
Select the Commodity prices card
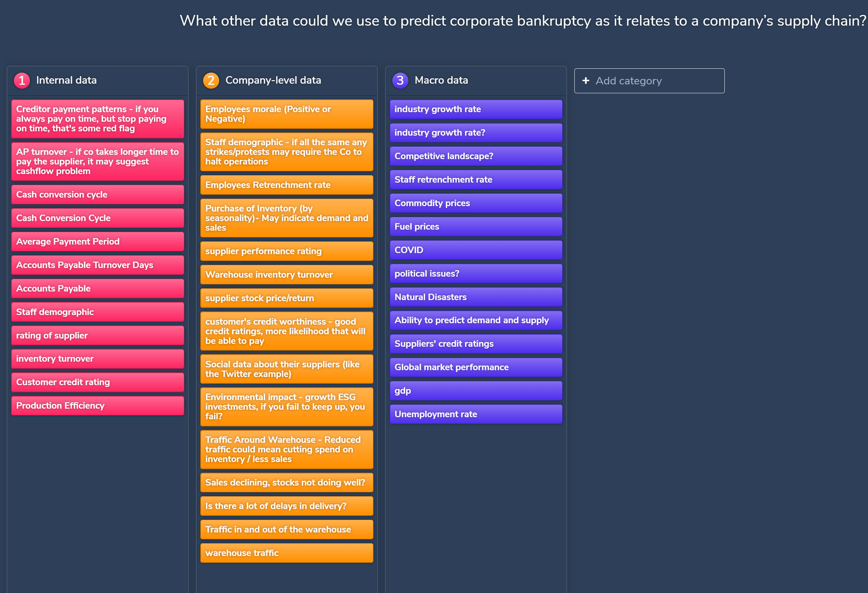476,203
